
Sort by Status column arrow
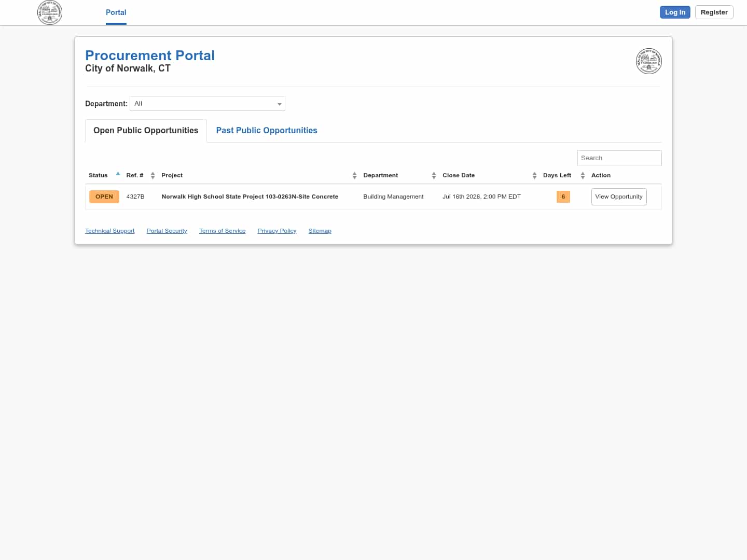point(118,174)
